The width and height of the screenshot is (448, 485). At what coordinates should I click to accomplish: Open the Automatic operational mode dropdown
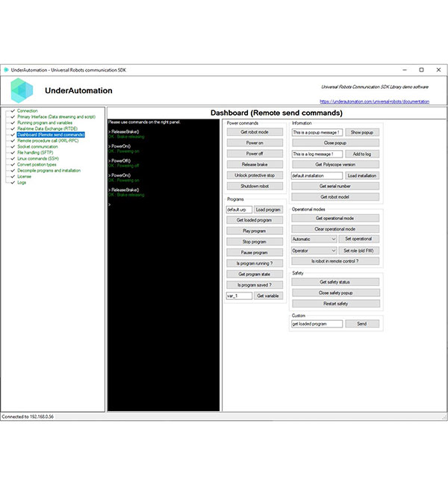pos(314,239)
